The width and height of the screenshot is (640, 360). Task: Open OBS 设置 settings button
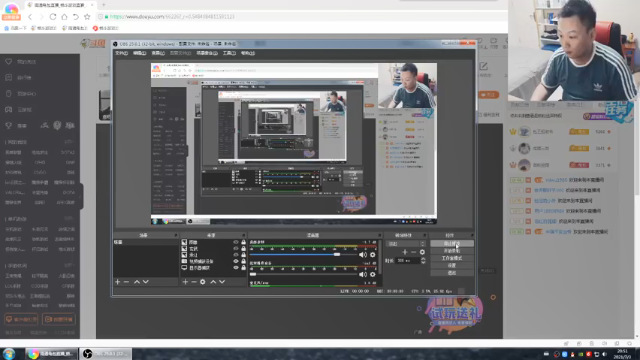[452, 266]
